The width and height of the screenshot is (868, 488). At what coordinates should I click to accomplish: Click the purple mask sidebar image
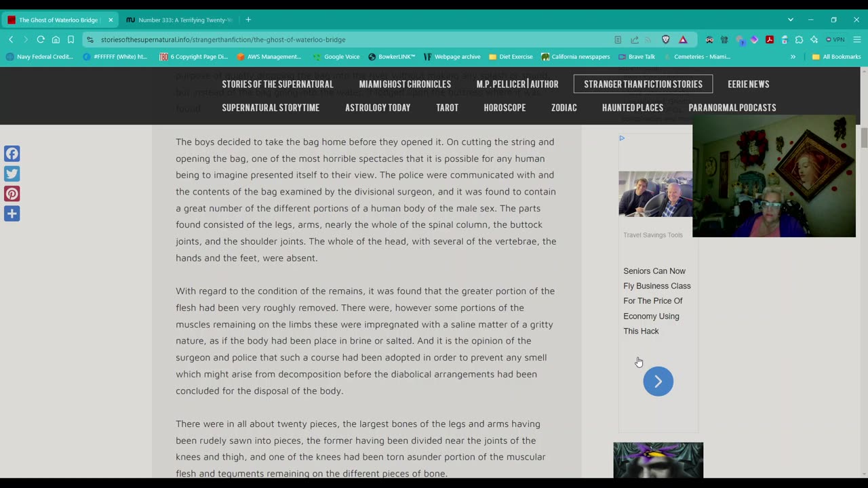point(658,460)
